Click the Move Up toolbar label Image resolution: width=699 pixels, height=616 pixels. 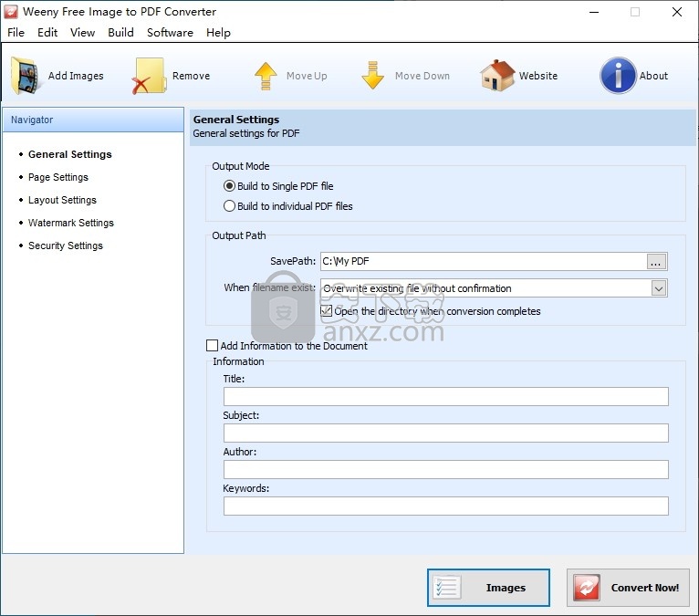click(x=307, y=76)
